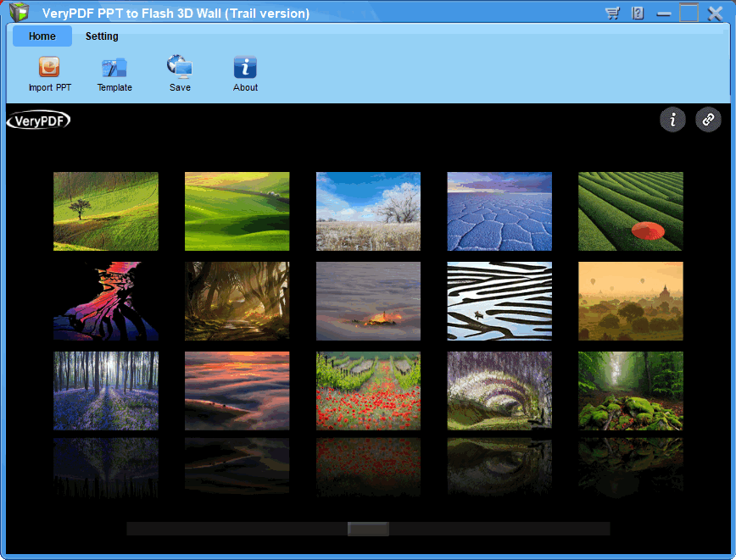Screen dimensions: 736x560
Task: Switch to the Setting tab
Action: coord(102,36)
